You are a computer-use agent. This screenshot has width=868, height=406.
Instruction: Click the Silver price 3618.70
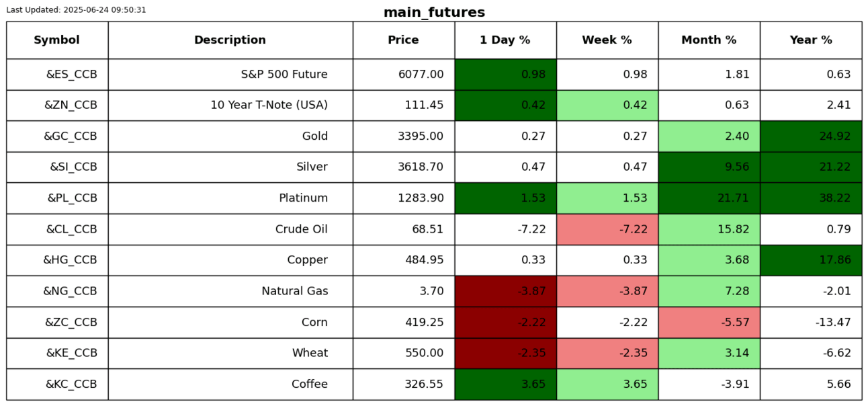point(421,167)
